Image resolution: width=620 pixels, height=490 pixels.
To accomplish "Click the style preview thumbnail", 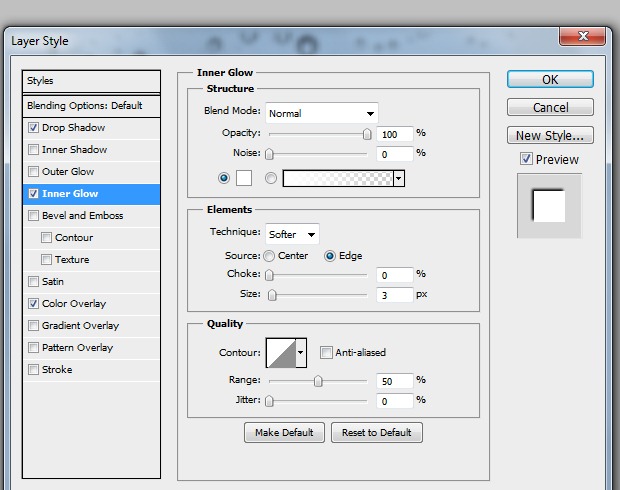I will click(x=549, y=206).
